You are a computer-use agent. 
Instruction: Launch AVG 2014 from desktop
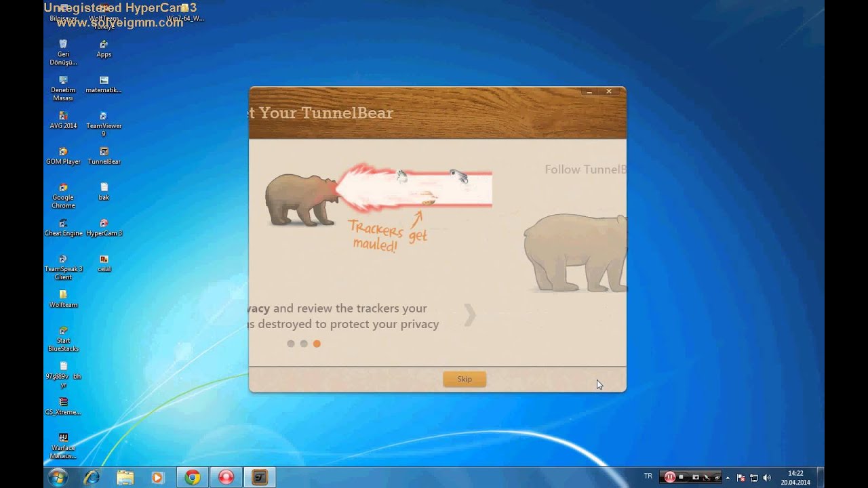(63, 121)
